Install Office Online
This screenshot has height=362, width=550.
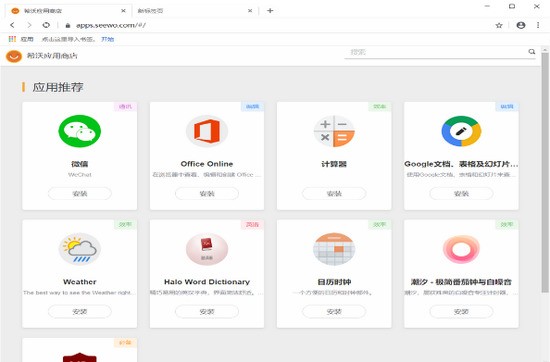tap(207, 194)
